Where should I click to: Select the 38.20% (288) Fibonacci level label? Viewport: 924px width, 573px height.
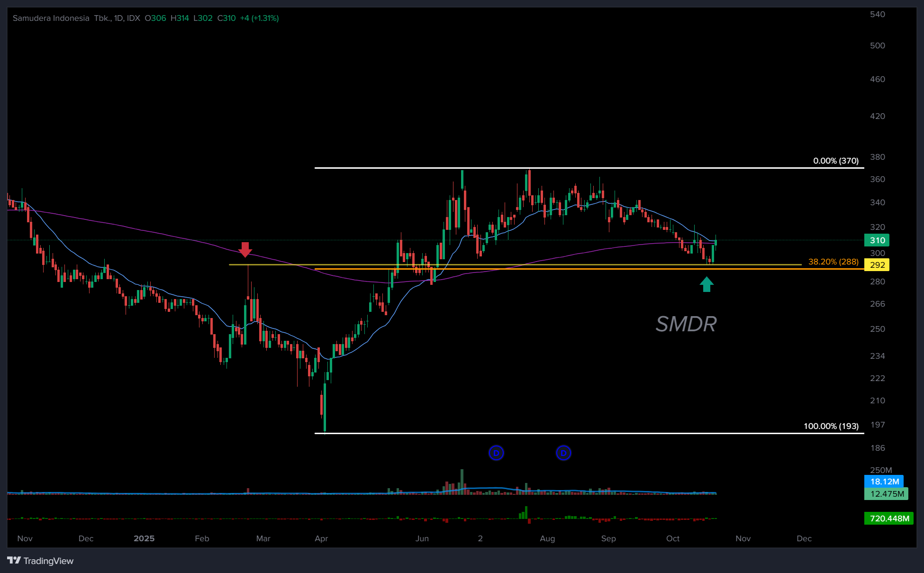click(833, 262)
